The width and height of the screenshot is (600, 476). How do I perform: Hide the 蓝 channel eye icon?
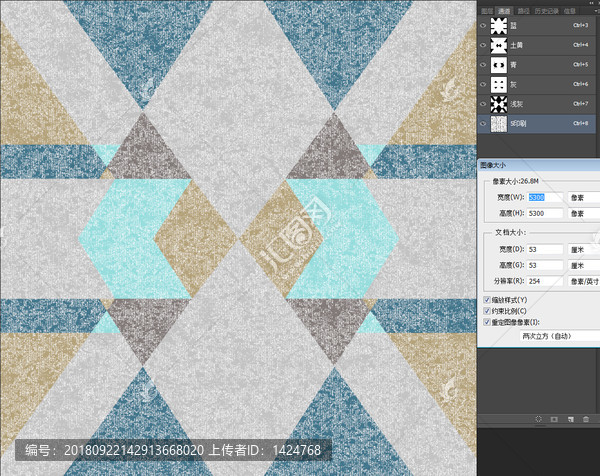coord(483,25)
